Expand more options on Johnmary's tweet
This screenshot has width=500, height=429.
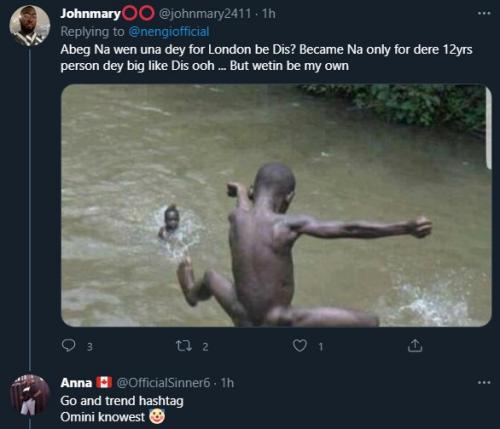(x=484, y=13)
